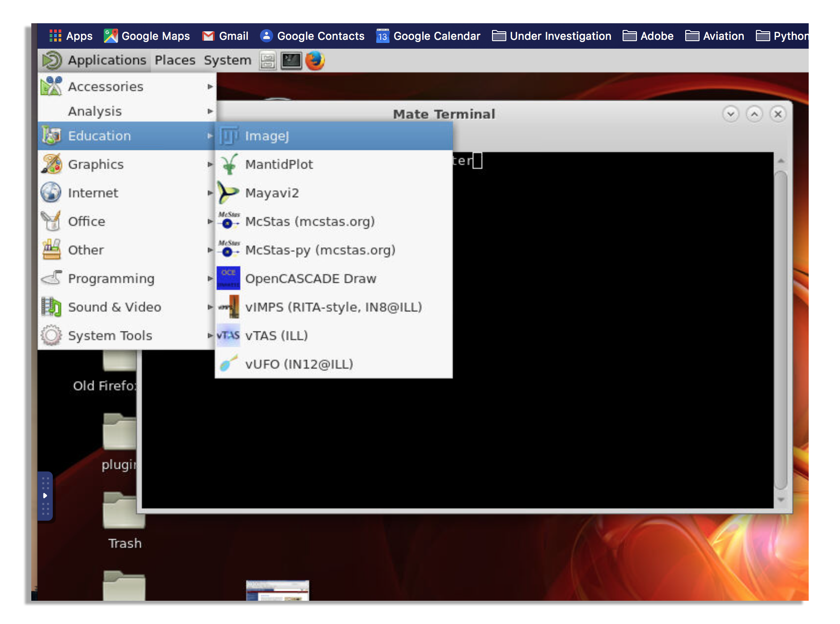
Task: Start Mayavi2 from the submenu
Action: click(272, 193)
